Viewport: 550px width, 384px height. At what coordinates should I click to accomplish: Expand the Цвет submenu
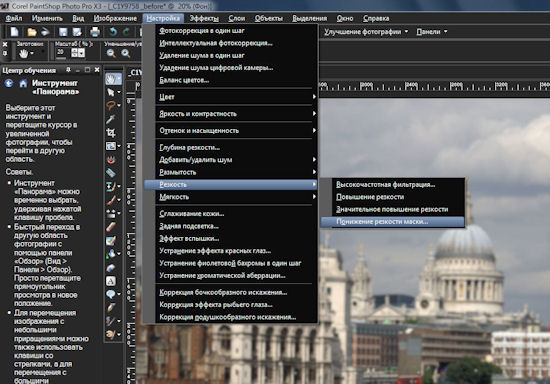click(x=237, y=97)
